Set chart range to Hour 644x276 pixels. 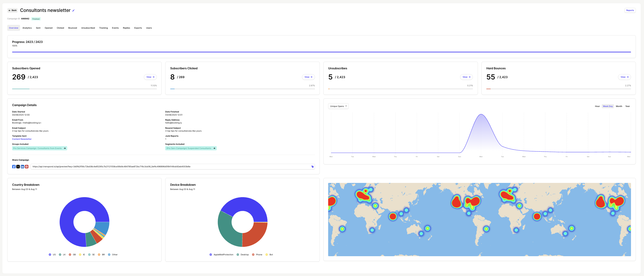[x=597, y=106]
